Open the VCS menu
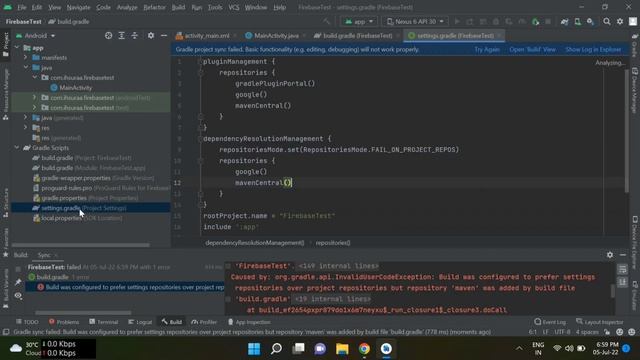 click(234, 7)
